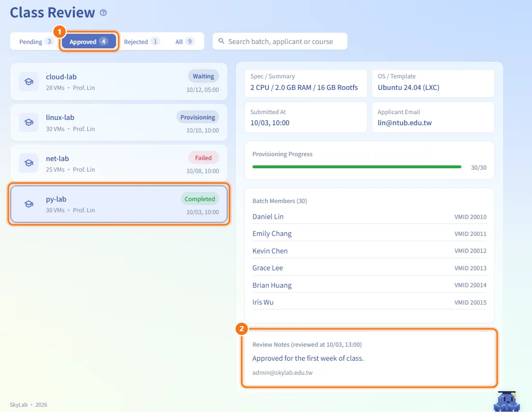Click the Ubuntu 24.04 (LXC) template value
Screen dimensions: 532x412
[x=409, y=88]
